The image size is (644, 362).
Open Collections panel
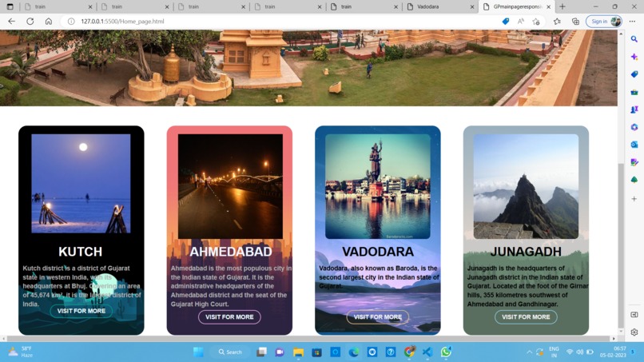(575, 22)
